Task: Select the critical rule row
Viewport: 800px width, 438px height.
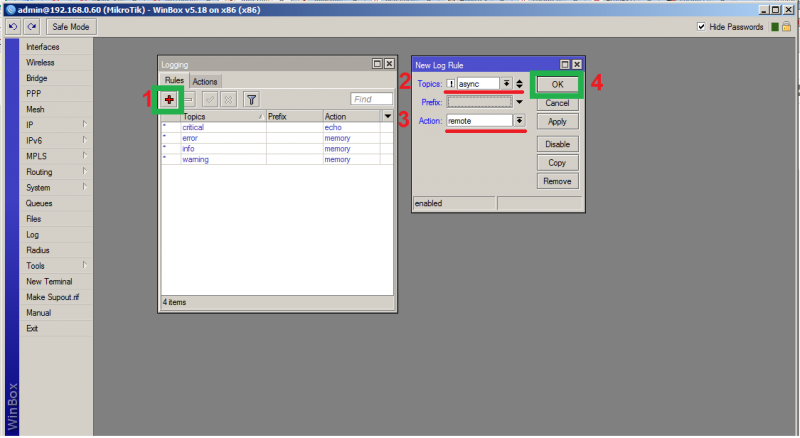Action: [x=193, y=128]
